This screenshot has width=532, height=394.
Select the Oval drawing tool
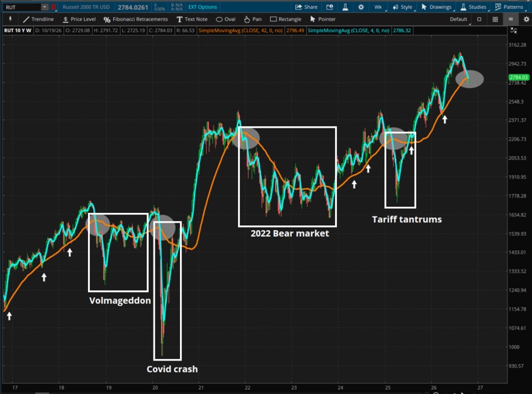[x=226, y=19]
